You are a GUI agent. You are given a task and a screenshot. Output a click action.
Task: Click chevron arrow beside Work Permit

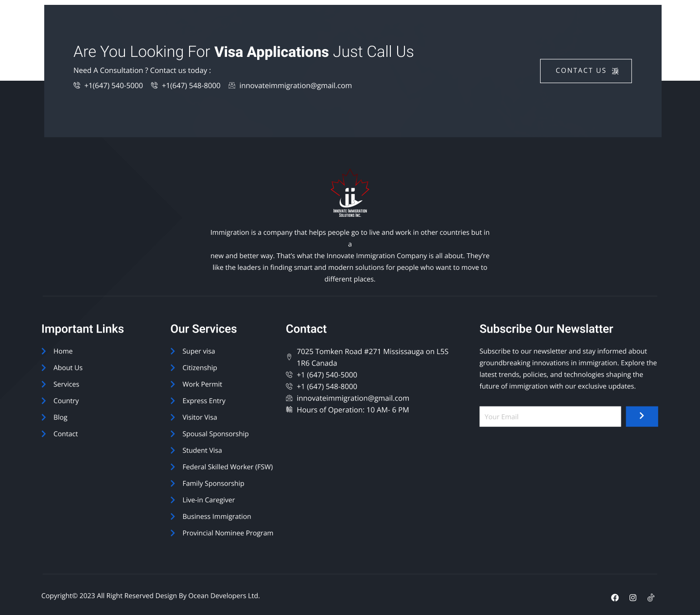click(173, 384)
